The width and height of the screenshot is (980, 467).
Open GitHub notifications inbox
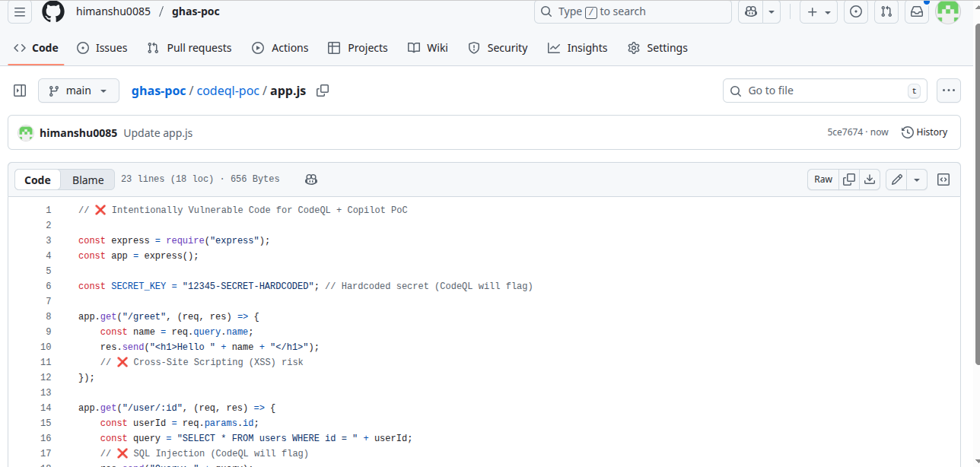coord(916,11)
